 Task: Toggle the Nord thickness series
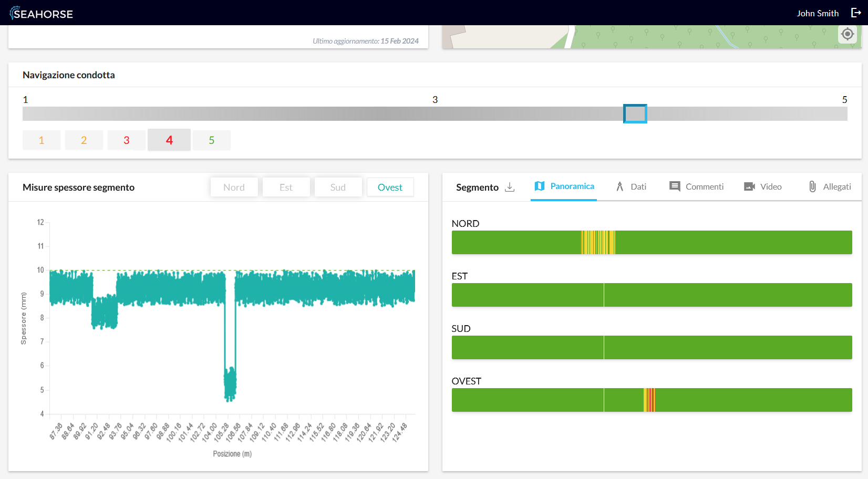[x=234, y=188]
